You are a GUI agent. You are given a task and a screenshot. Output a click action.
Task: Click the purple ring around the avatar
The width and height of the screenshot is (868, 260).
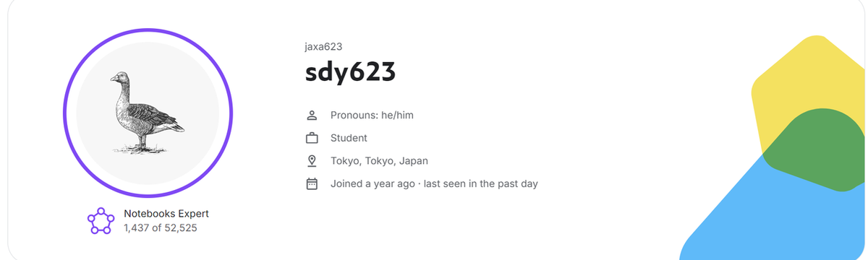[x=148, y=30]
